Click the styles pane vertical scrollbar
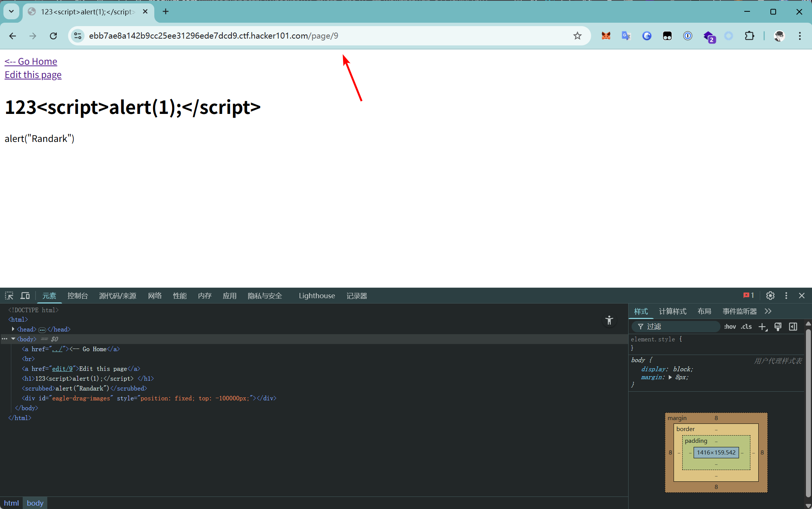Image resolution: width=812 pixels, height=509 pixels. [x=808, y=412]
